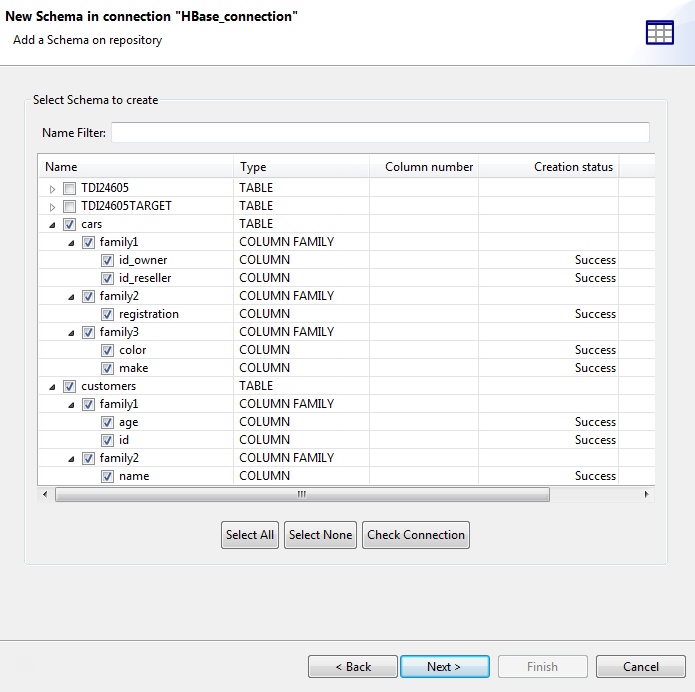695x692 pixels.
Task: Go back using the Back button
Action: point(352,667)
